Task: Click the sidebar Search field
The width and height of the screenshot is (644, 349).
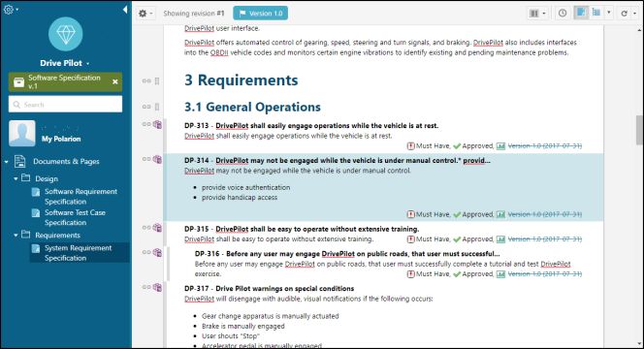Action: 65,105
